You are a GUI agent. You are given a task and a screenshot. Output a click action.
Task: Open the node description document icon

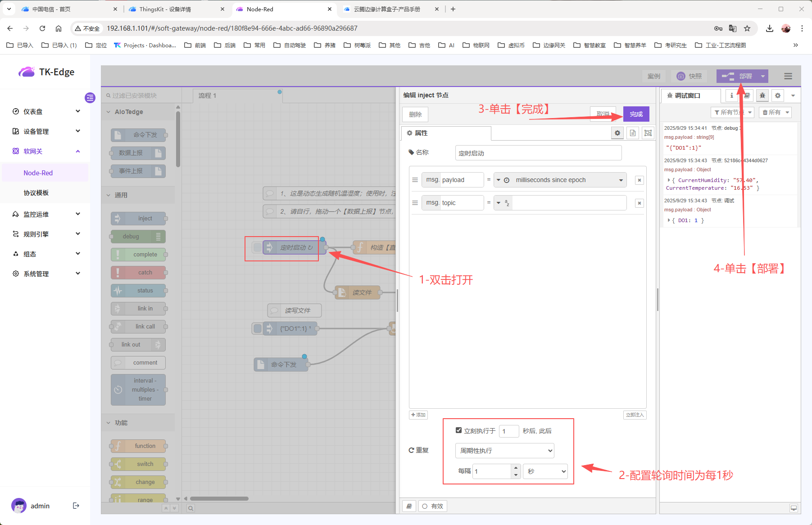pyautogui.click(x=633, y=133)
